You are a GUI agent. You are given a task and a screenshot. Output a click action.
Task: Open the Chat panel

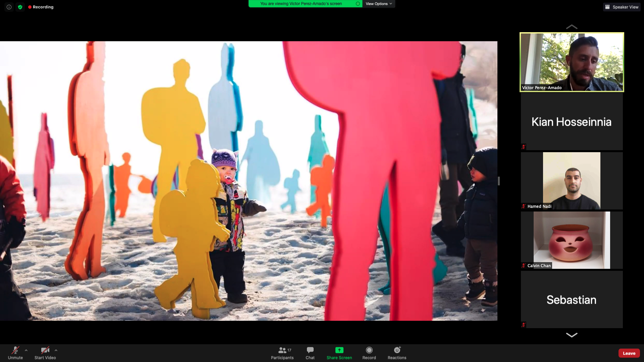point(310,353)
